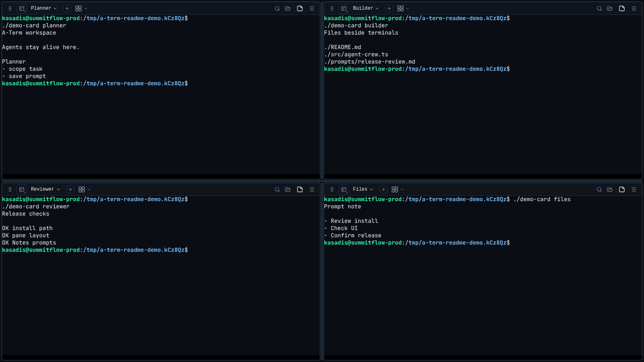This screenshot has height=362, width=644.
Task: Search in the Reviewer pane
Action: pyautogui.click(x=277, y=189)
